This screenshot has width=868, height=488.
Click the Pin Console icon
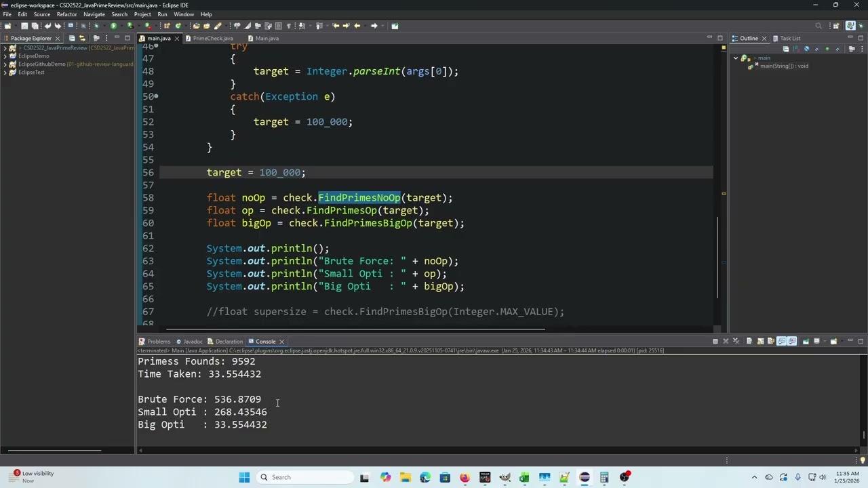tap(806, 341)
